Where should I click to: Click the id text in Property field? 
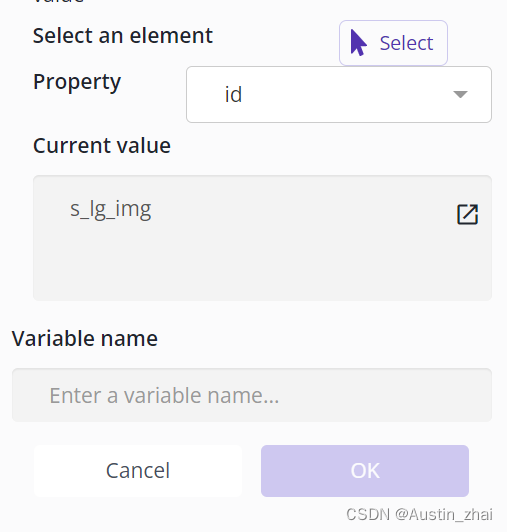tap(233, 95)
